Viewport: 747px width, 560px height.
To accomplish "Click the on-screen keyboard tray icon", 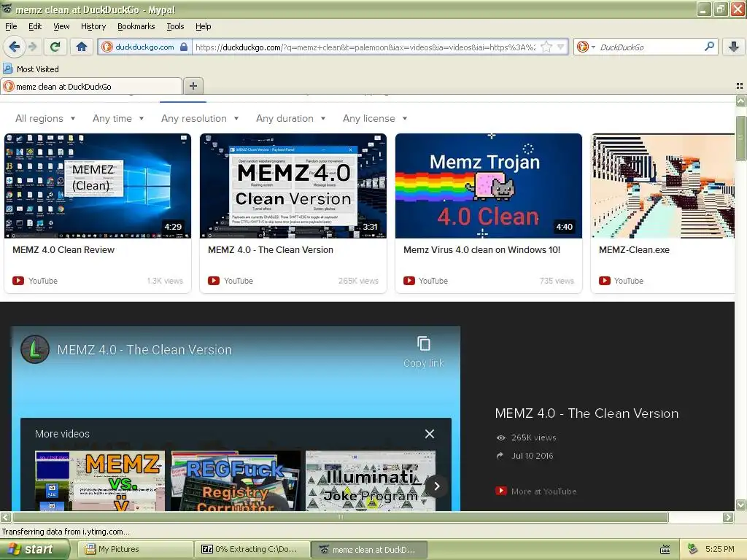I will (x=665, y=550).
